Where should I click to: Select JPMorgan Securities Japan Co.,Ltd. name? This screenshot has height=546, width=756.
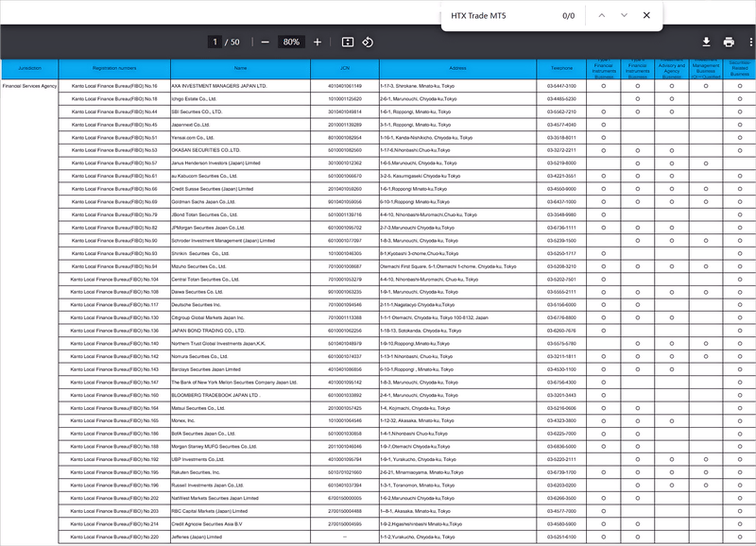pos(208,228)
